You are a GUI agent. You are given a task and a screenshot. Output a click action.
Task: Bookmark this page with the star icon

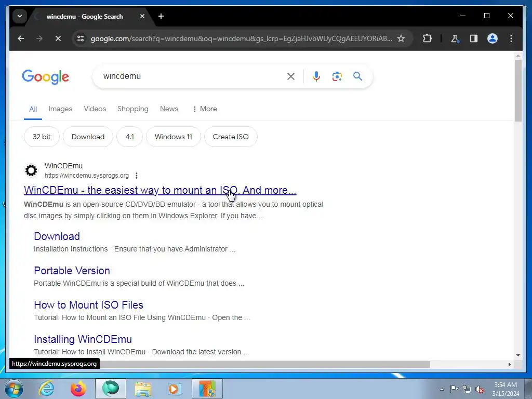(401, 38)
